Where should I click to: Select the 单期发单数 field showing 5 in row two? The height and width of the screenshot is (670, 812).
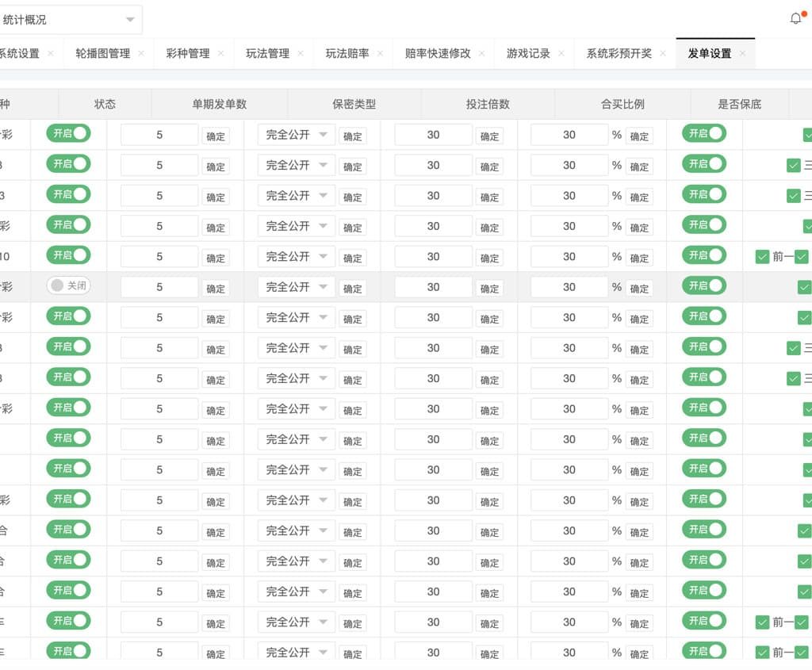[x=158, y=165]
